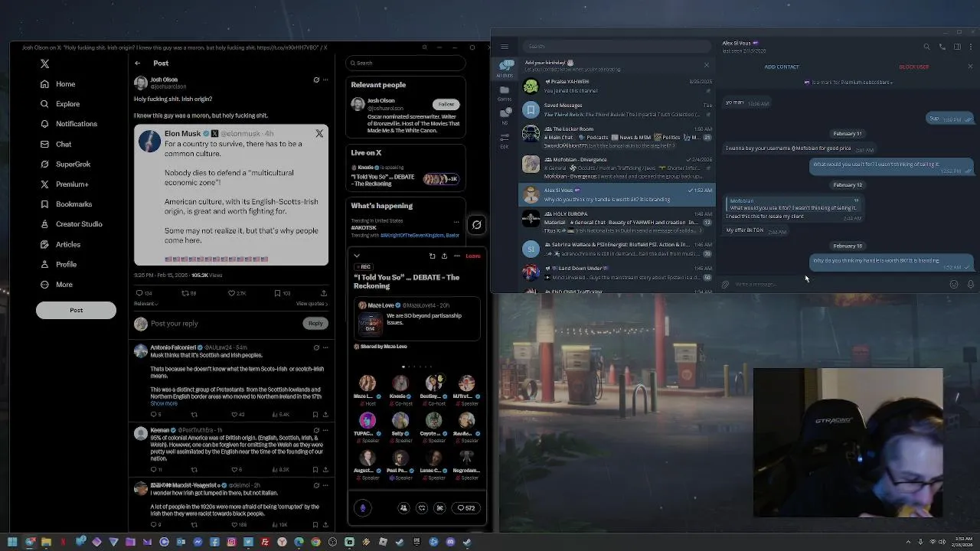Bookmark Josh Olson's post

coord(283,293)
